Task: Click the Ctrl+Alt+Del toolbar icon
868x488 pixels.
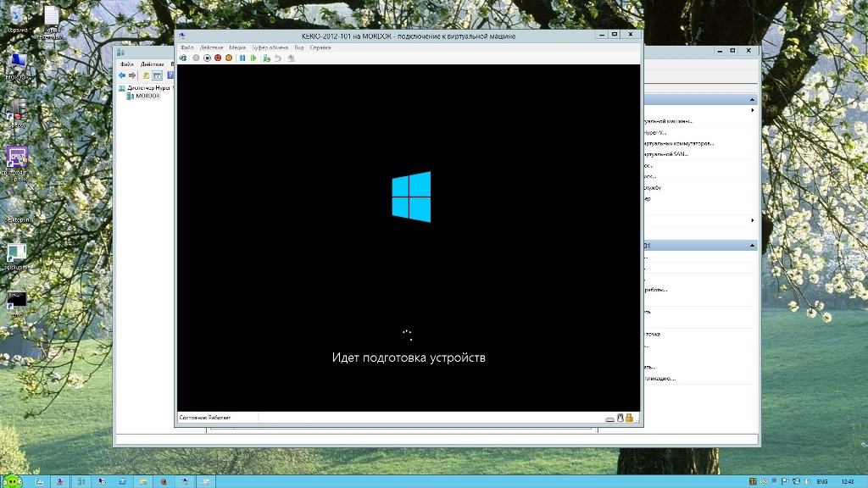Action: click(184, 58)
